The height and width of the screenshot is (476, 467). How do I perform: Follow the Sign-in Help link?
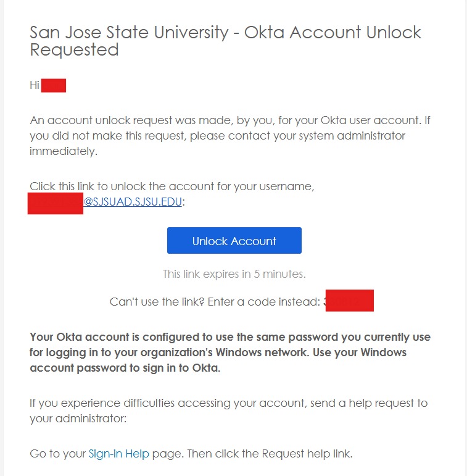[119, 454]
